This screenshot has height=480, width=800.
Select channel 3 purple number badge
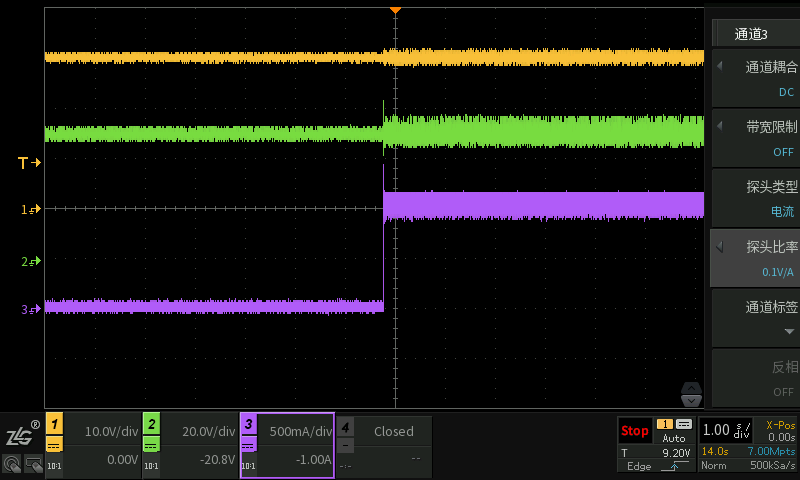click(248, 423)
